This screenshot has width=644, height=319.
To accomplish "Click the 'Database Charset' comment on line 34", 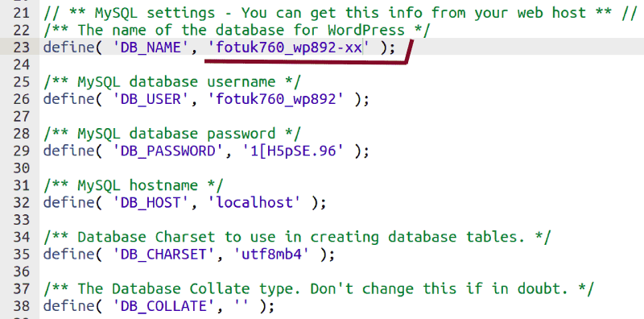I will [x=297, y=238].
